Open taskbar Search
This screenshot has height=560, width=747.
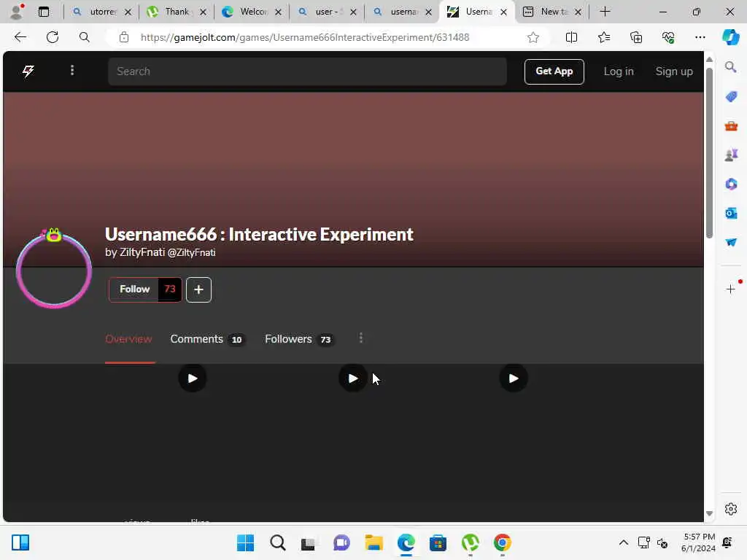coord(277,542)
